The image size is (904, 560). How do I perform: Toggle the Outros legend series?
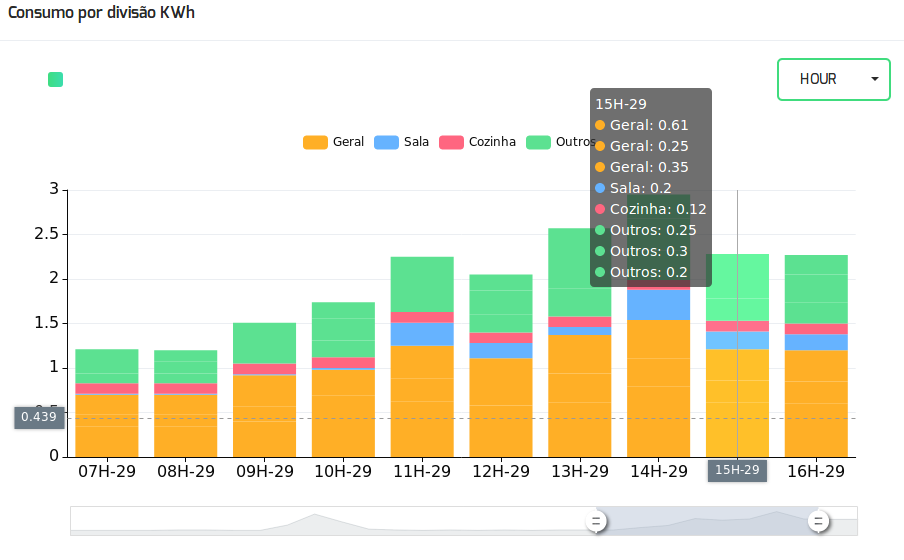pyautogui.click(x=560, y=142)
